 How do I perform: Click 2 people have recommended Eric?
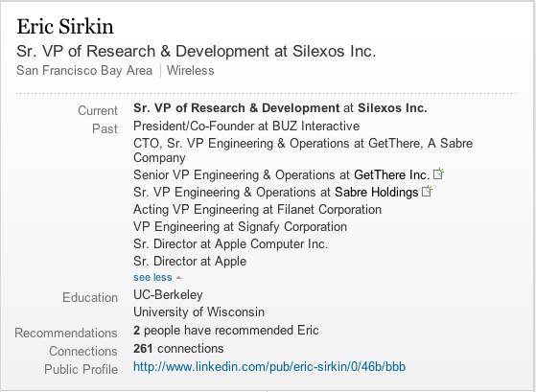pos(226,331)
